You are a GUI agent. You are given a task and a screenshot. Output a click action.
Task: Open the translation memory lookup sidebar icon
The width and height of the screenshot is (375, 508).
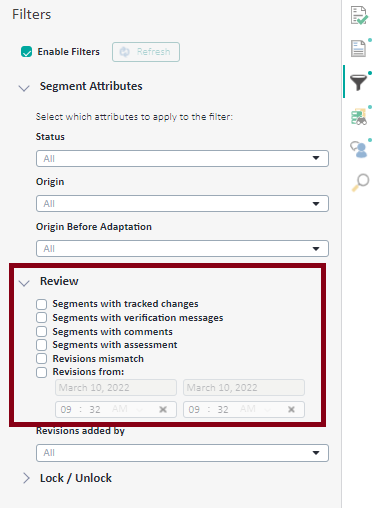pos(359,117)
